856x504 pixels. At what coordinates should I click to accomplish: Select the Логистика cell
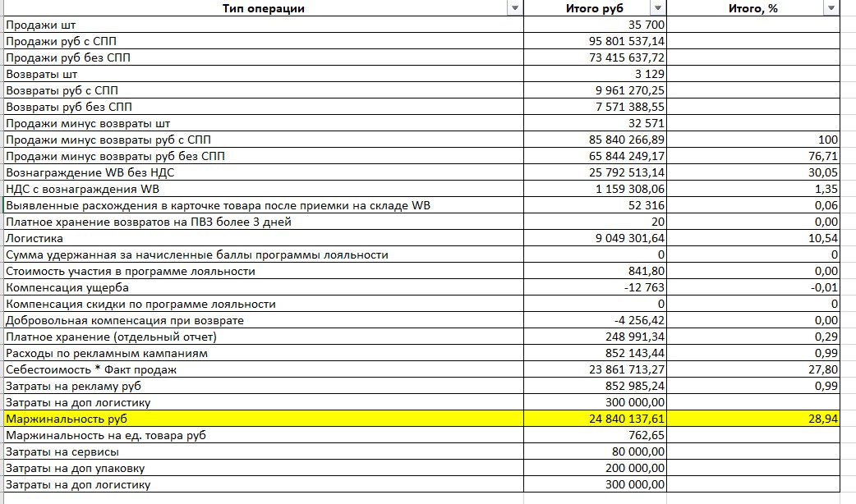264,238
